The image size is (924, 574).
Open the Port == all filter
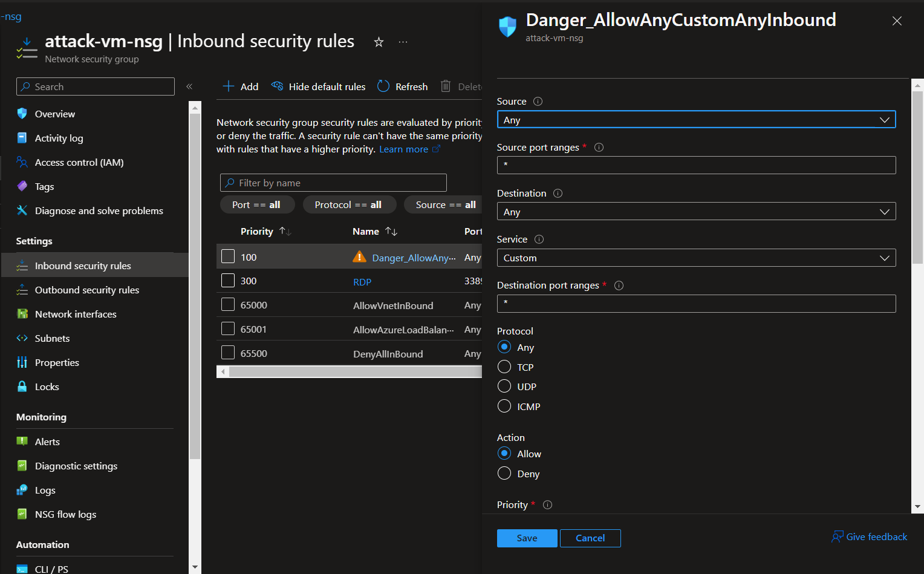[x=258, y=205]
